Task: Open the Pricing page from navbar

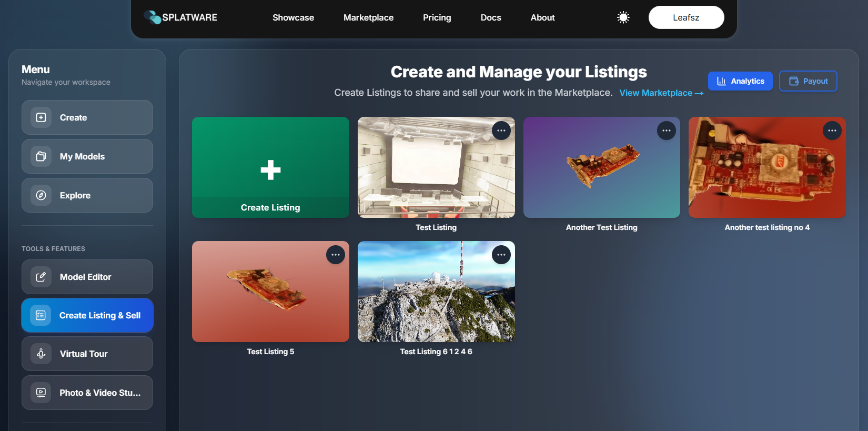Action: pyautogui.click(x=437, y=17)
